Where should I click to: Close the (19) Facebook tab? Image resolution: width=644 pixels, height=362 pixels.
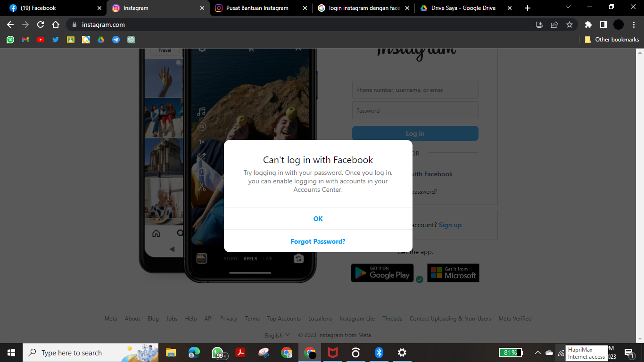[x=99, y=8]
